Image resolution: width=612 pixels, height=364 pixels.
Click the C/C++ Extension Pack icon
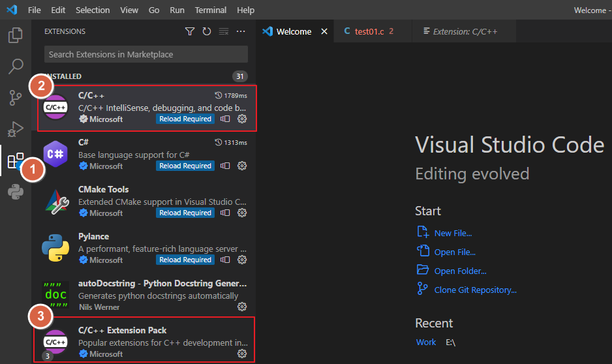coord(55,342)
